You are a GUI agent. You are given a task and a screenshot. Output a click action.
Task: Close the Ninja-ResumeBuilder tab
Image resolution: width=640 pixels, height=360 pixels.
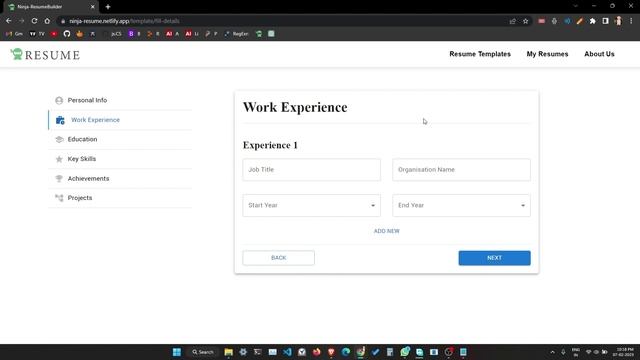click(93, 7)
